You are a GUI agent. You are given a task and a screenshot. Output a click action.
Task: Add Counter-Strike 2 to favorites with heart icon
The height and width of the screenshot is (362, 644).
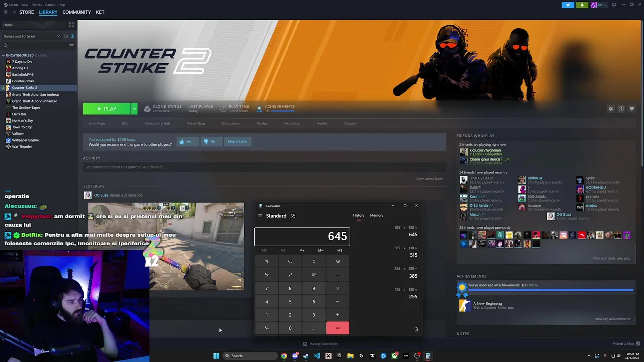(x=632, y=109)
